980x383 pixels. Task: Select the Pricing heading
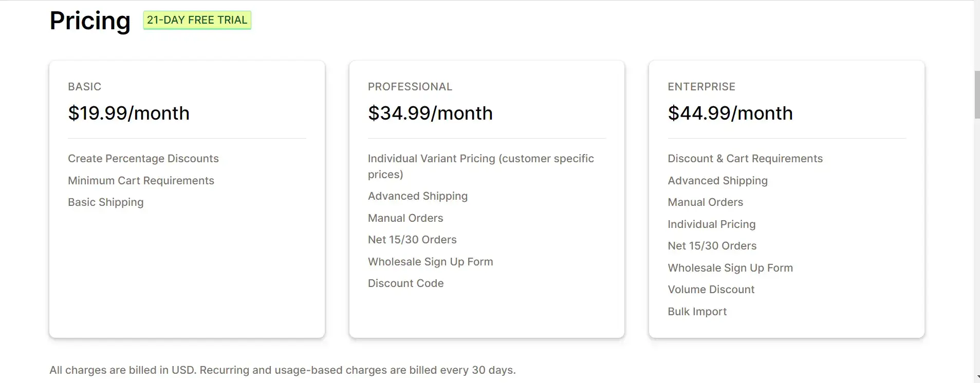tap(90, 21)
